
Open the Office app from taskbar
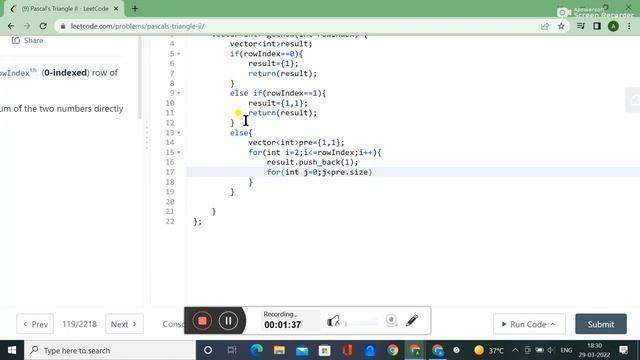(x=347, y=350)
